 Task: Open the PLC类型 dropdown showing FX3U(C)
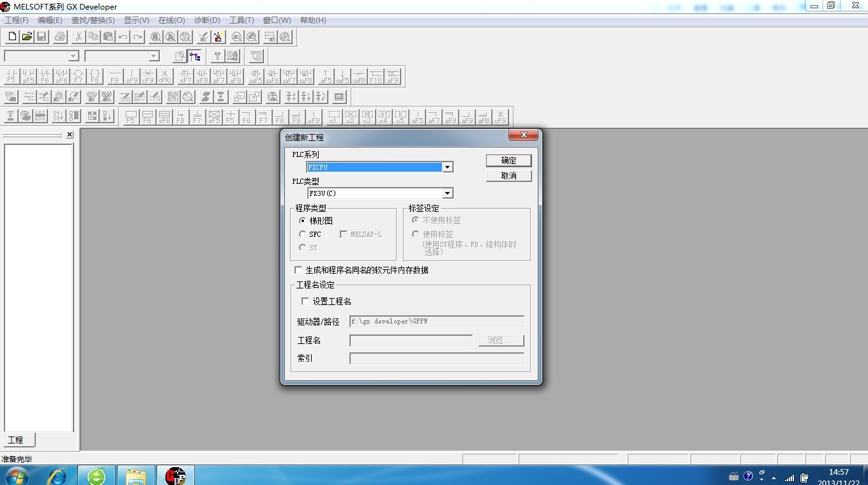(x=447, y=193)
